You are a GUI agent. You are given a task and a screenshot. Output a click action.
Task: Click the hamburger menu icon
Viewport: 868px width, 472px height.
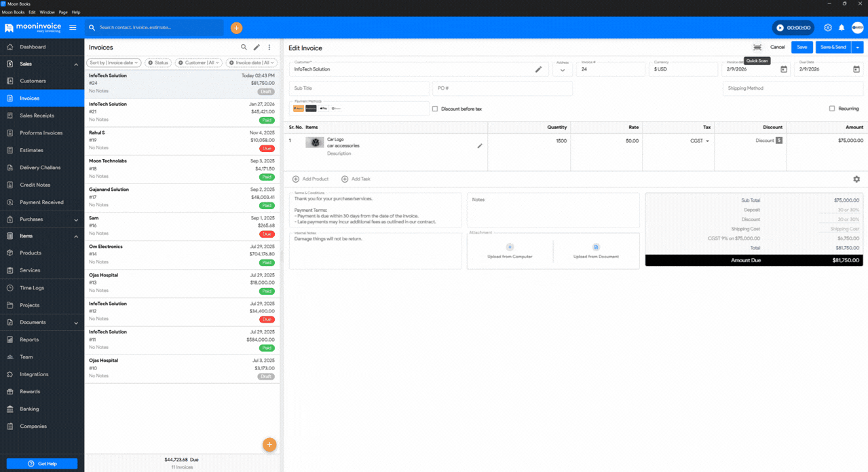(x=73, y=28)
